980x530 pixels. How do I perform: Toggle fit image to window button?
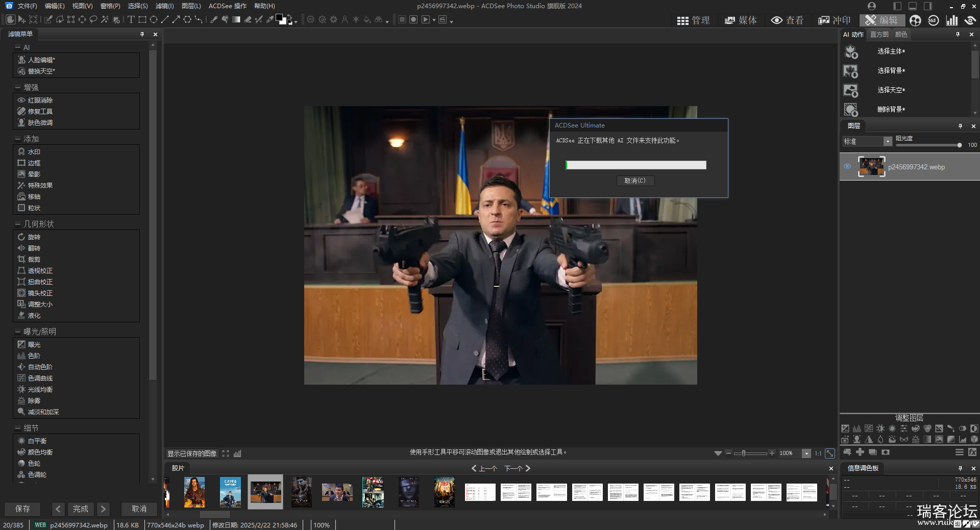tap(830, 453)
